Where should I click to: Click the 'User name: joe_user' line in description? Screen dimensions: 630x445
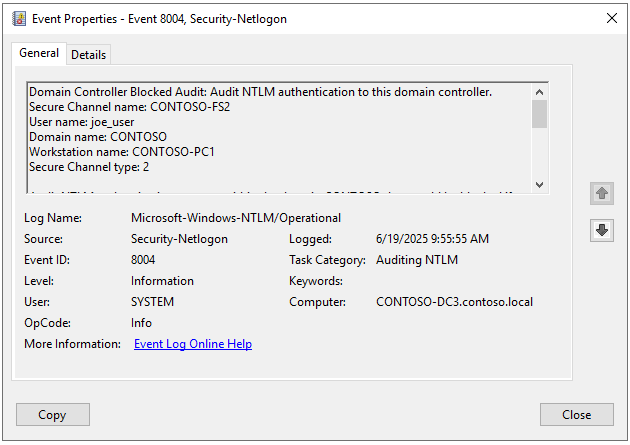click(76, 122)
